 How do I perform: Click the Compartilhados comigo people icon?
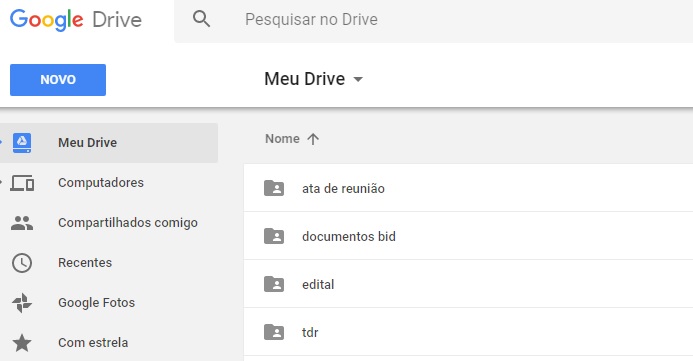(x=22, y=223)
